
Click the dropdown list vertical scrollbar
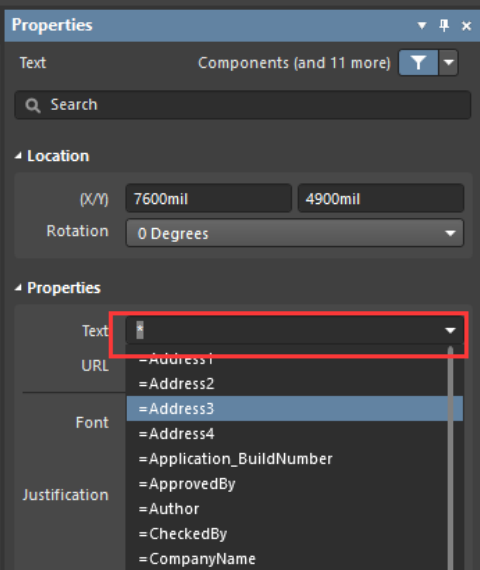pyautogui.click(x=451, y=458)
